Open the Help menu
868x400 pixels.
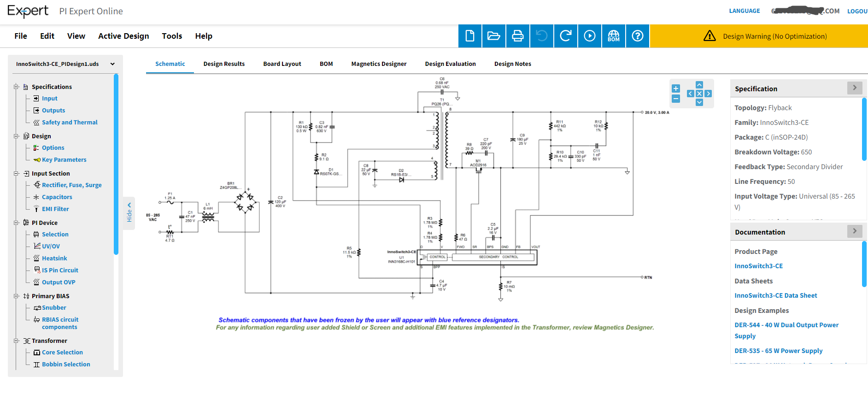[204, 36]
